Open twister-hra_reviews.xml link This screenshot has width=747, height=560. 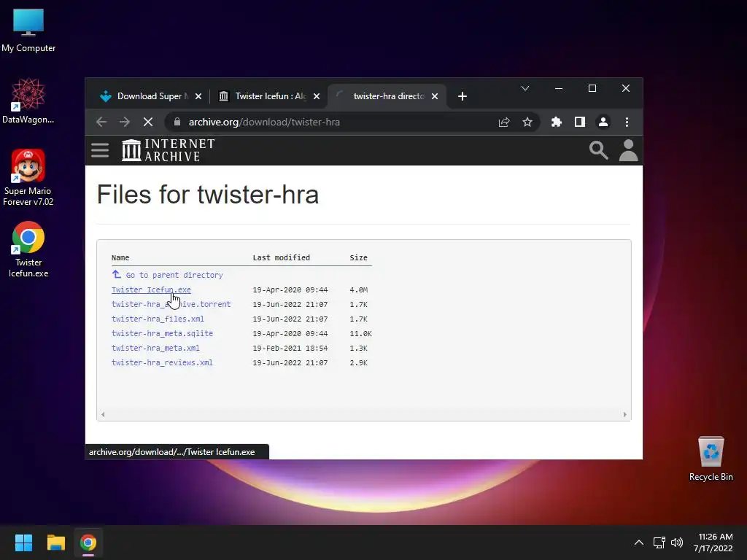(x=162, y=362)
